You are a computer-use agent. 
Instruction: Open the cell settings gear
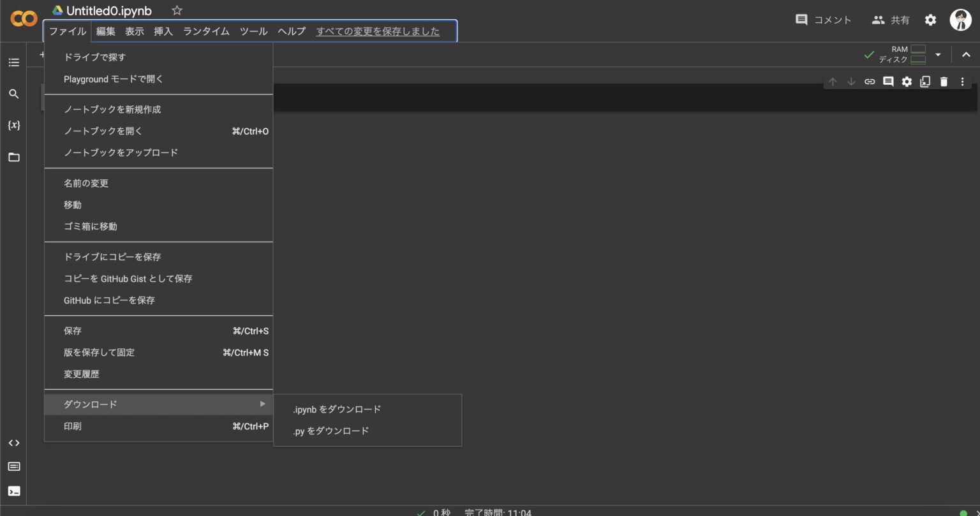pos(906,82)
